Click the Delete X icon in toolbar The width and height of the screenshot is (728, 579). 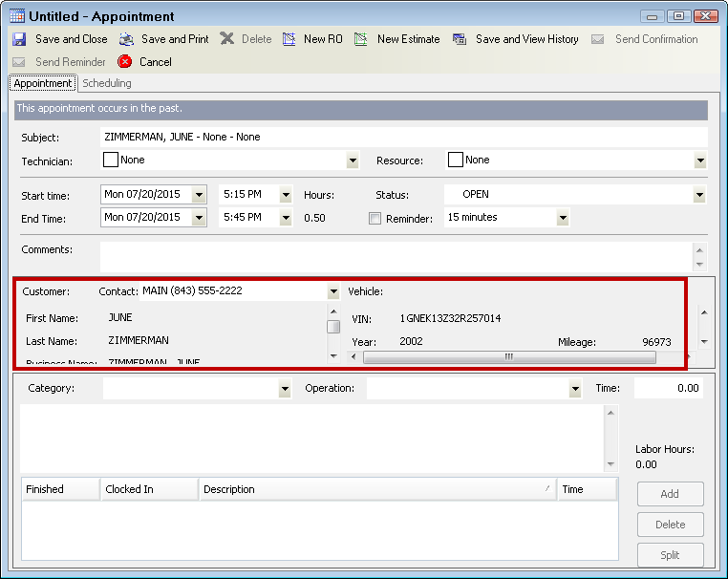click(x=226, y=39)
